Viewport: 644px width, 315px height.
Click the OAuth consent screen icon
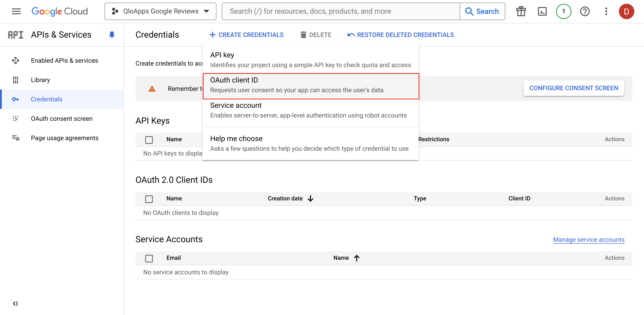(15, 119)
